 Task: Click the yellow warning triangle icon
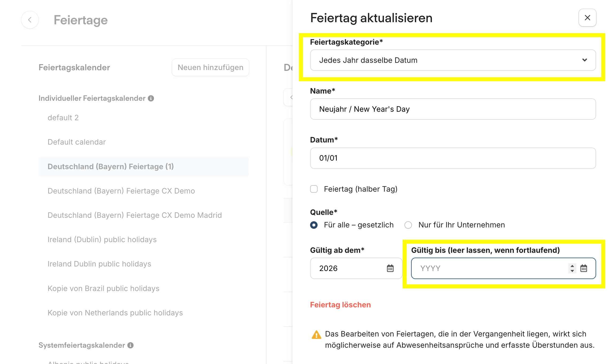[316, 335]
